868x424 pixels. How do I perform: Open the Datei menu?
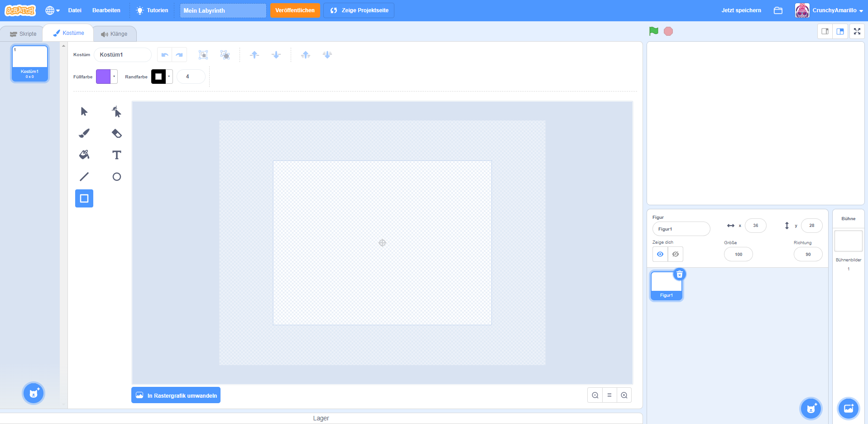point(75,10)
